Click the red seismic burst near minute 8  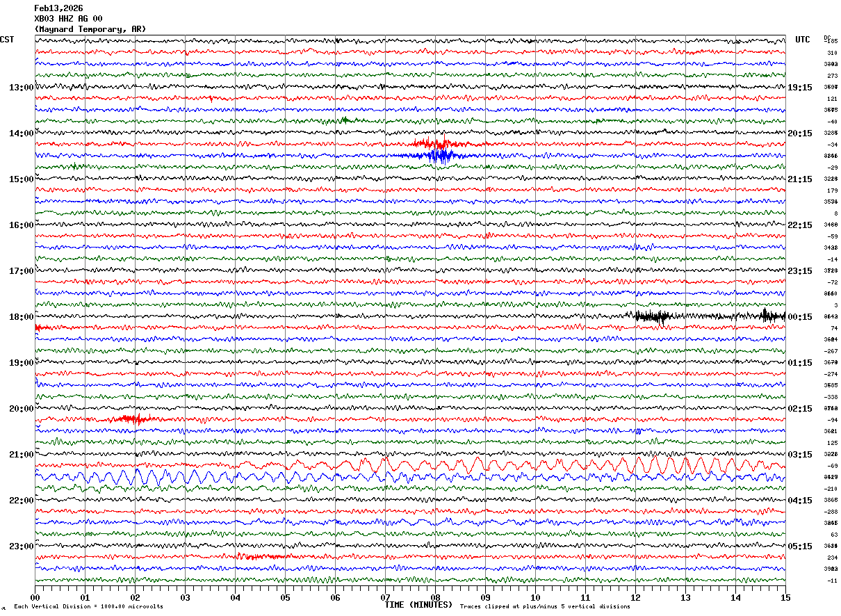coord(432,144)
